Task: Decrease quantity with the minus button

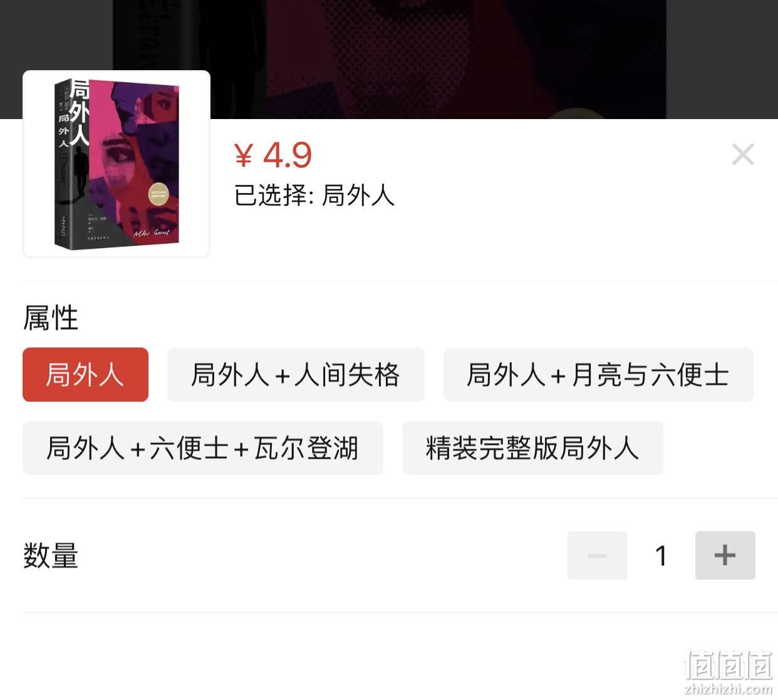Action: (x=597, y=555)
